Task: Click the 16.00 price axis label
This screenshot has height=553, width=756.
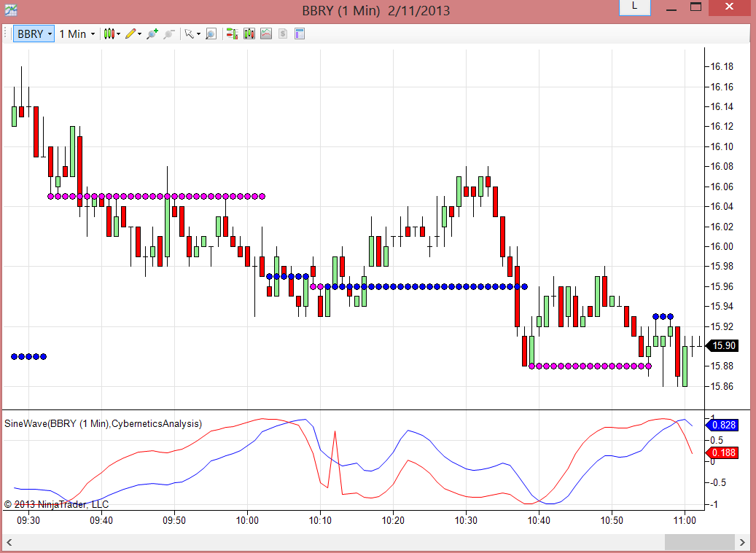Action: pyautogui.click(x=722, y=247)
